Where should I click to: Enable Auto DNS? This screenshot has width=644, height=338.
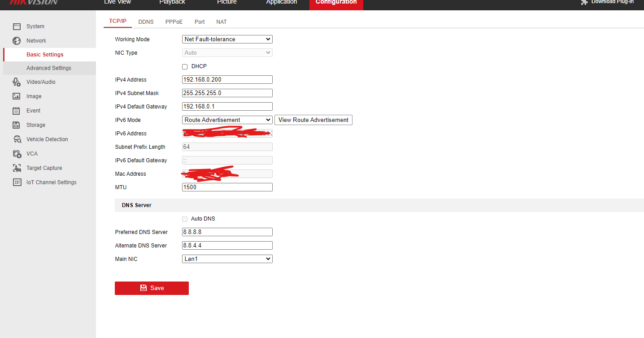[x=185, y=219]
